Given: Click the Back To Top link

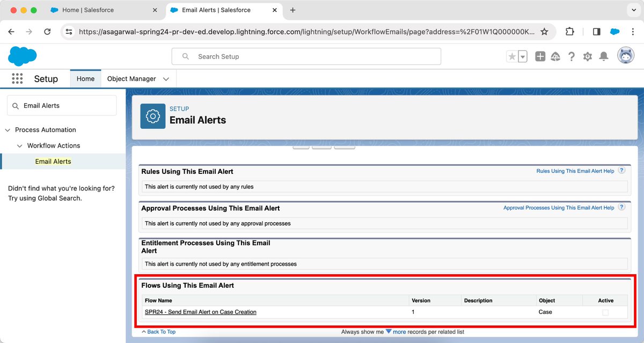Looking at the screenshot, I should click(x=161, y=332).
